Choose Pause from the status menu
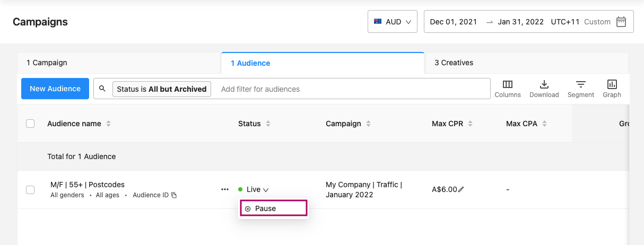Viewport: 644px width, 245px height. (x=273, y=208)
